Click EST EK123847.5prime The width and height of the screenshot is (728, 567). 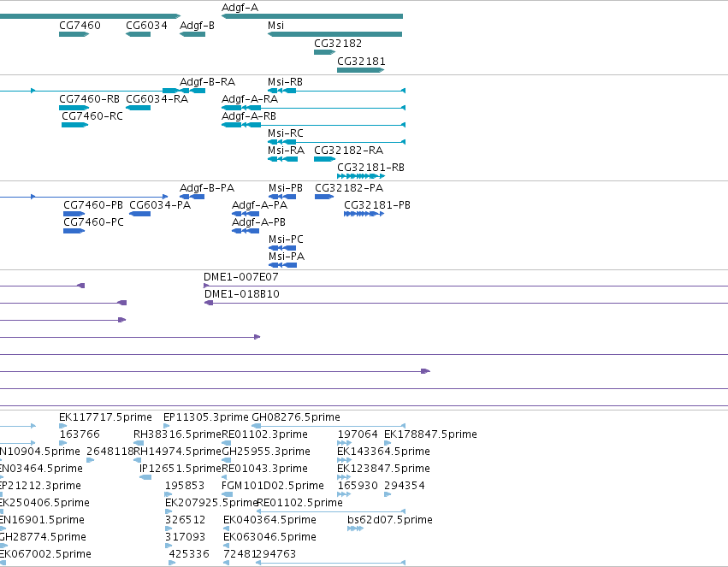[x=344, y=477]
